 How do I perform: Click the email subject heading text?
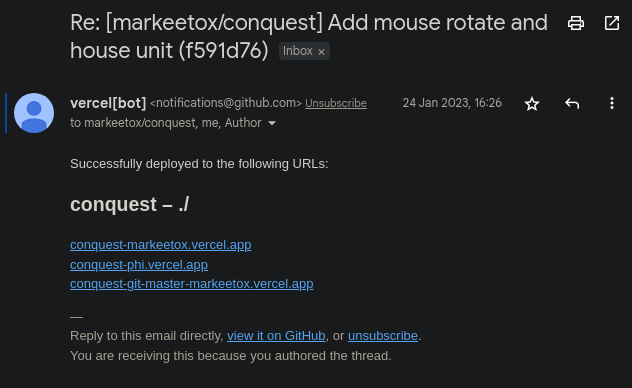[x=309, y=36]
